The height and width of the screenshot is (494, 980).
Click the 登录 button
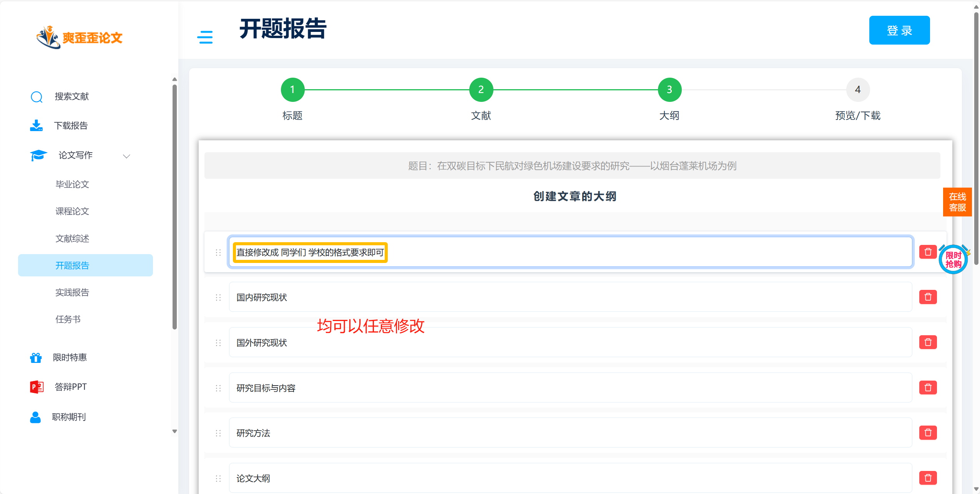click(x=899, y=30)
